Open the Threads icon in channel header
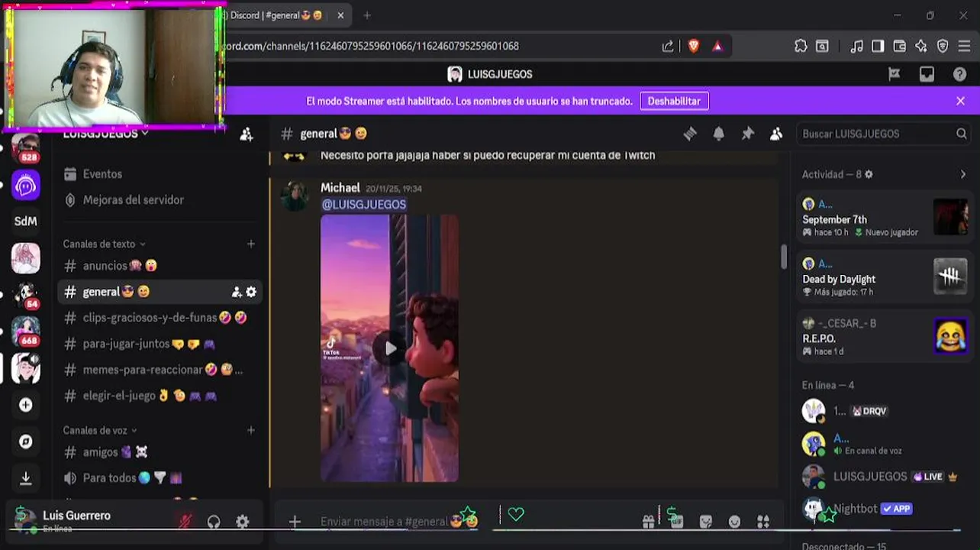 690,134
